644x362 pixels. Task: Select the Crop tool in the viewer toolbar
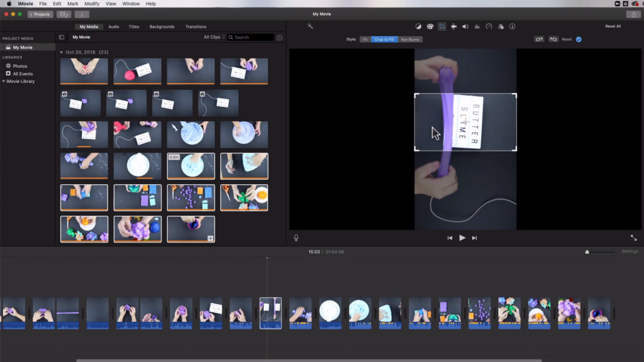(x=441, y=26)
